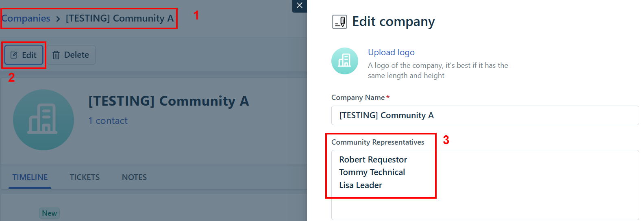Click the [TESTING] Community A profile heading
The image size is (644, 221).
pos(168,101)
